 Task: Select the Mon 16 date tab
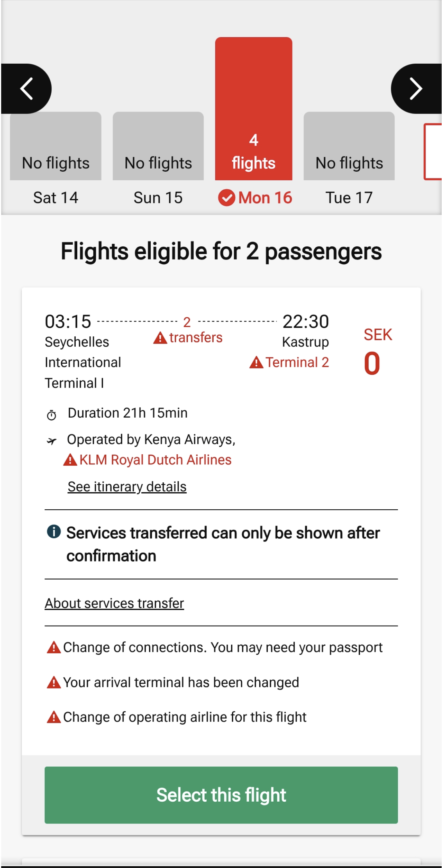[255, 198]
